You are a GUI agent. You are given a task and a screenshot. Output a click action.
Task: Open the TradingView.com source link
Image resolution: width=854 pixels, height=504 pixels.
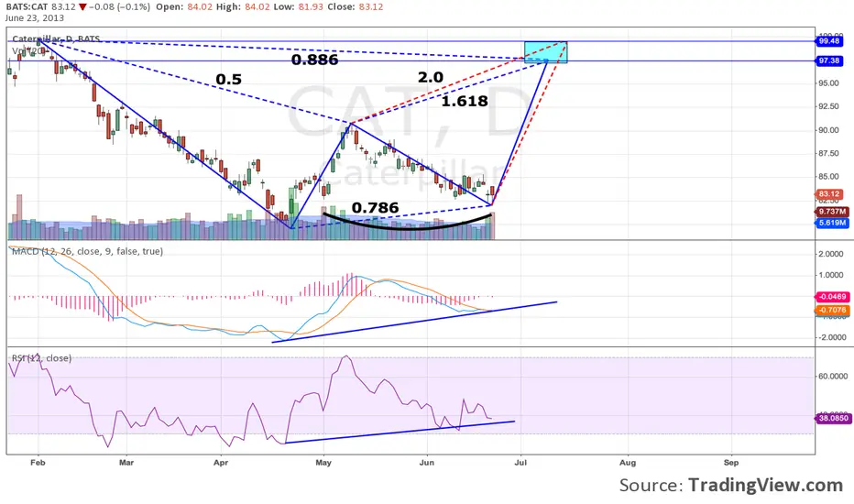765,485
